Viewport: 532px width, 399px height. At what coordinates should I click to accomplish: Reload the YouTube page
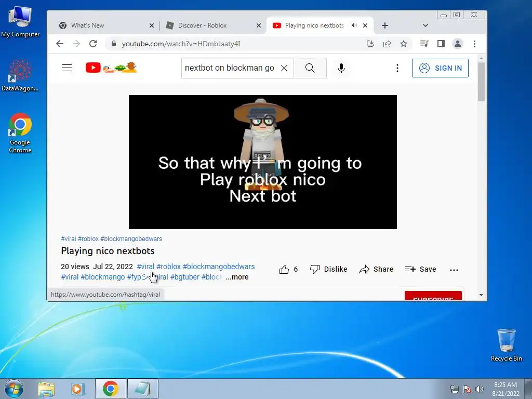tap(93, 44)
